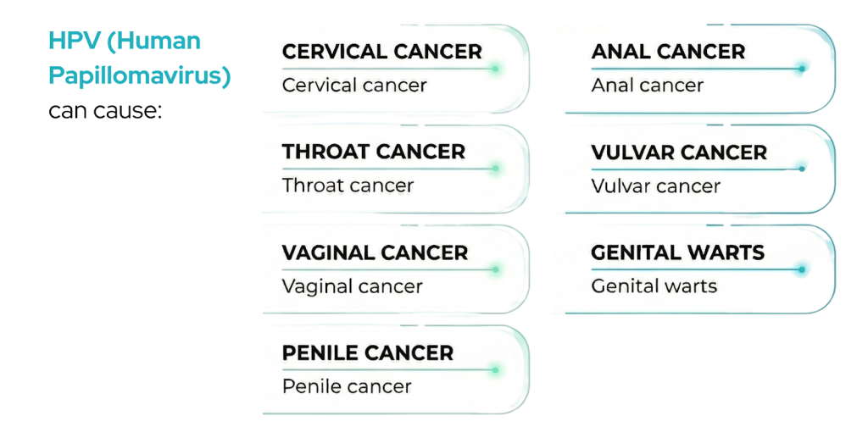Click the lowercase "Penile cancer" subtitle text
Image resolution: width=868 pixels, height=427 pixels.
click(x=347, y=386)
